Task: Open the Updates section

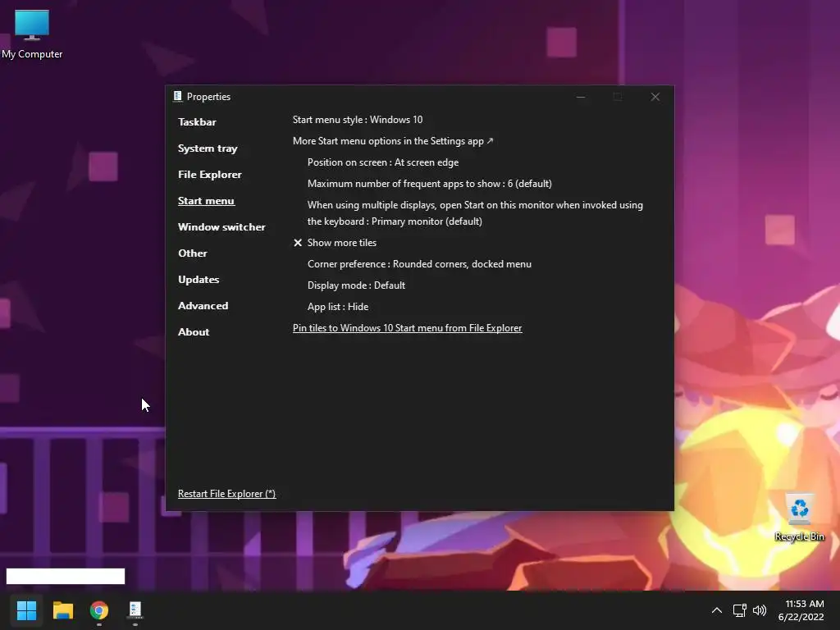Action: (199, 280)
